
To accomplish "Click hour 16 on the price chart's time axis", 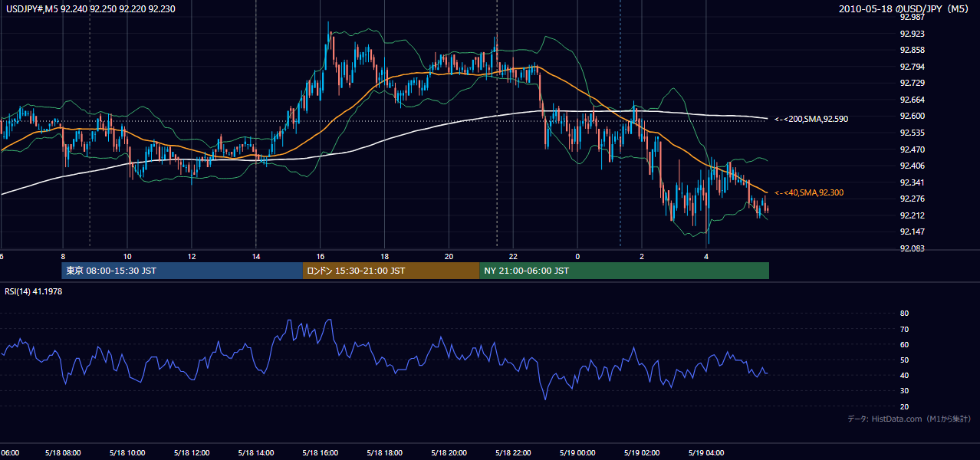I will [x=321, y=257].
